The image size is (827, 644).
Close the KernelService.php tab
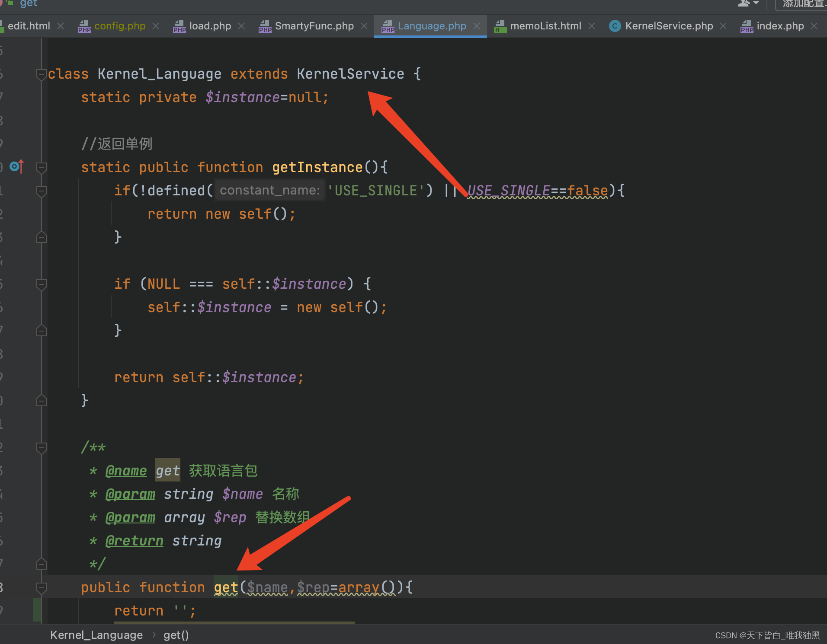pos(723,26)
